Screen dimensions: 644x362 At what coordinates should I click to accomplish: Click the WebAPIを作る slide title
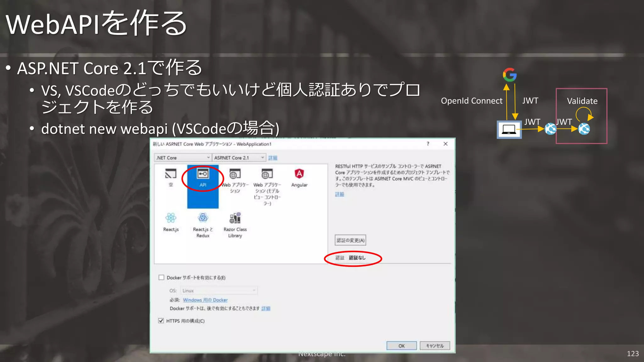[x=96, y=24]
